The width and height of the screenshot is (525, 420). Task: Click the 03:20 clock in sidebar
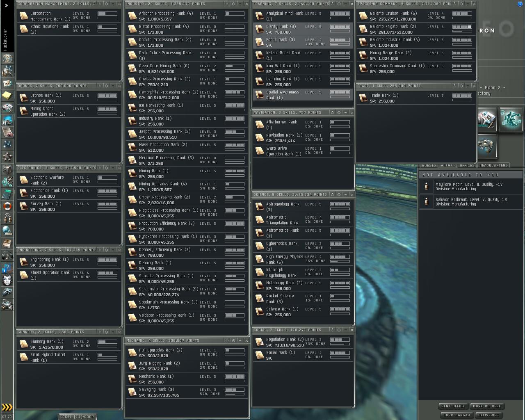coord(7,416)
